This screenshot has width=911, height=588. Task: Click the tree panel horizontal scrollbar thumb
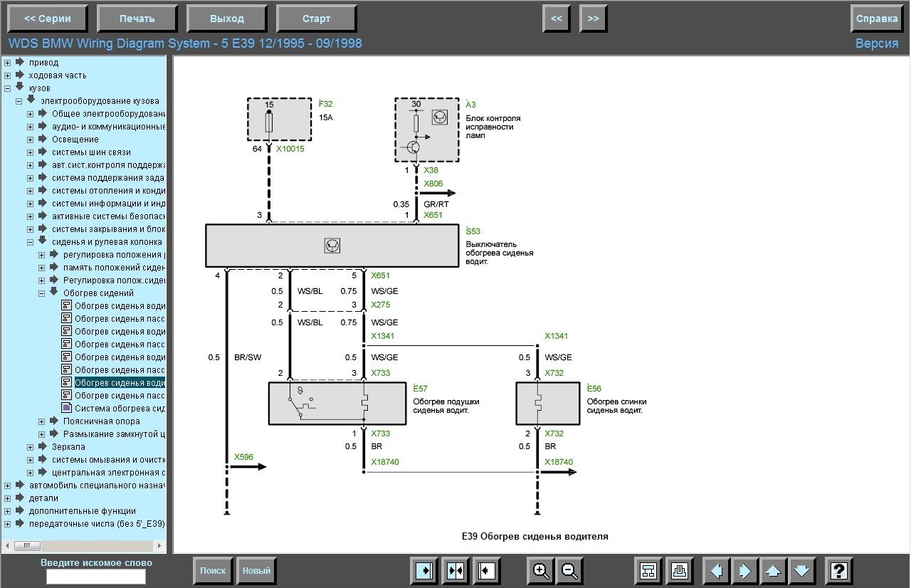click(27, 546)
